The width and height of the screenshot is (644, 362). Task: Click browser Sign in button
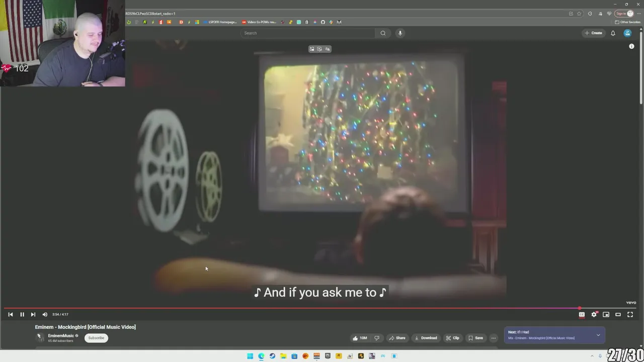[x=624, y=14]
